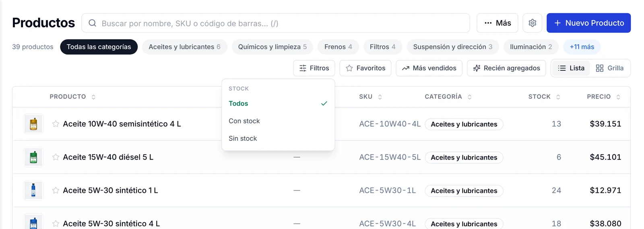
Task: Filter by Aceites y lubricantes category
Action: [x=184, y=47]
